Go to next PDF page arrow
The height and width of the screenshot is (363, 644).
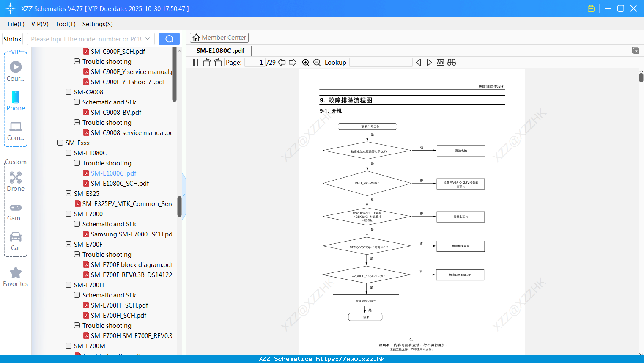tap(293, 62)
